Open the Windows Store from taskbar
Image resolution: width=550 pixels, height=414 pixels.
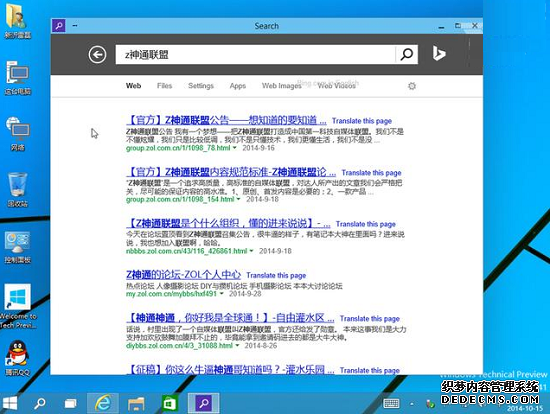(169, 403)
